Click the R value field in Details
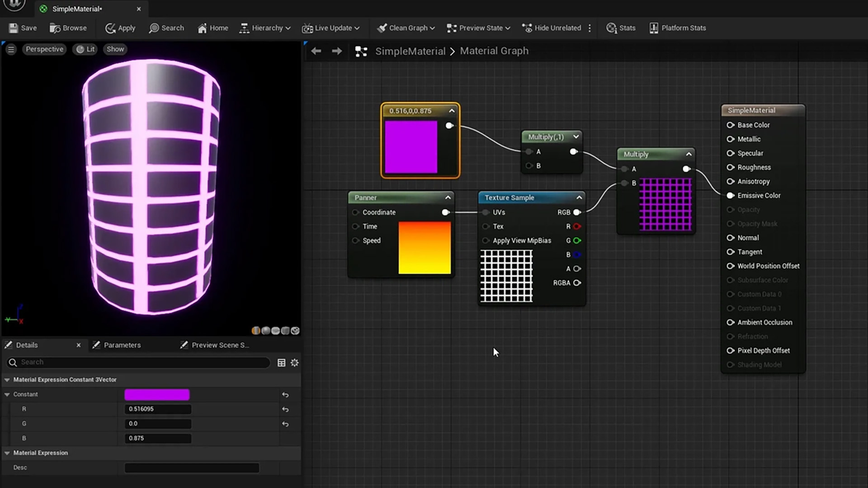Screen dimensions: 868x488 click(x=157, y=409)
